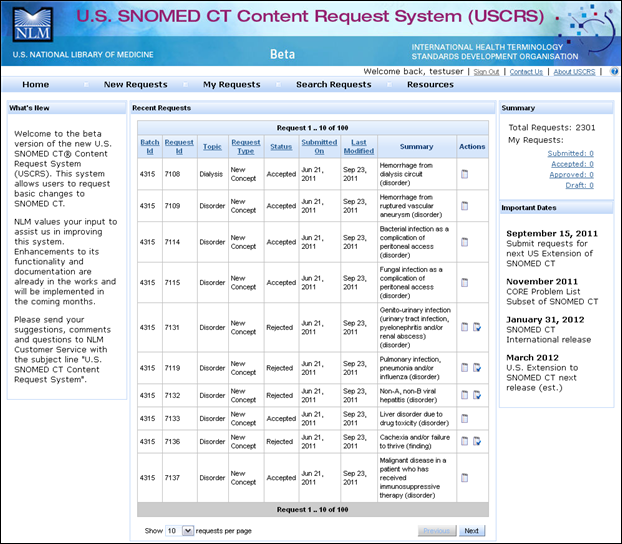
Task: Open Approved: 0 link in Summary
Action: click(x=572, y=175)
